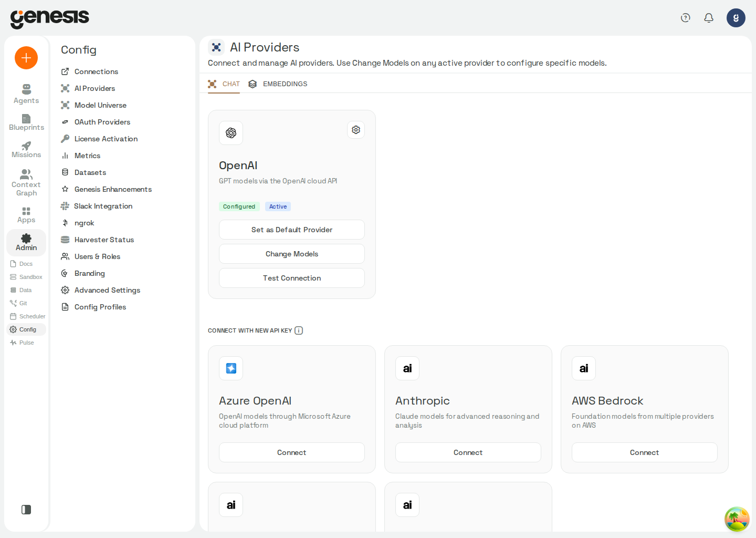The image size is (756, 538).
Task: Click the info icon beside Connect With New API Key
Action: click(299, 330)
